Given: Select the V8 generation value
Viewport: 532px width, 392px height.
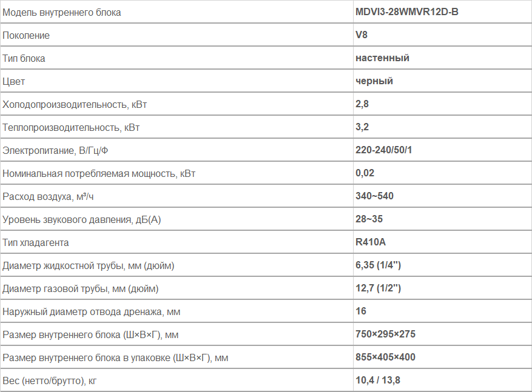Looking at the screenshot, I should point(362,35).
